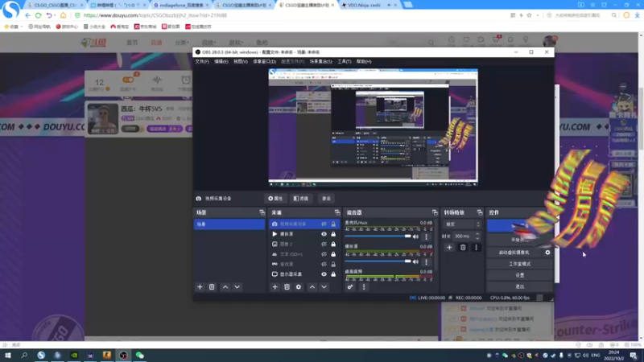Screen dimensions: 644x362
Task: Add a new scene in the 场景 panel
Action: tap(200, 287)
